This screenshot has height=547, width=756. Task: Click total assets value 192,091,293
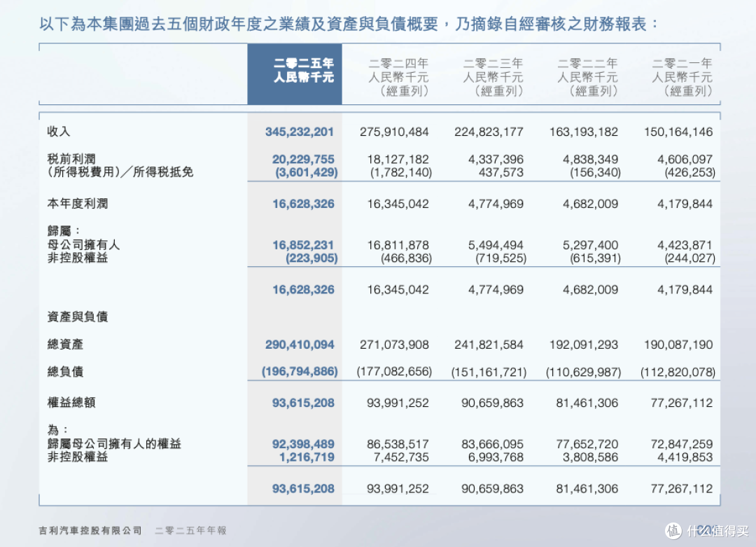click(583, 345)
